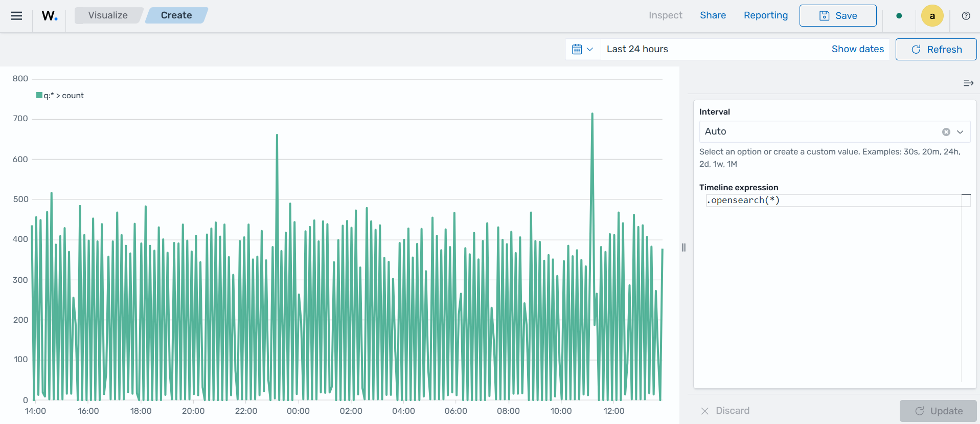
Task: Click the 00:00 x-axis label
Action: [x=298, y=411]
